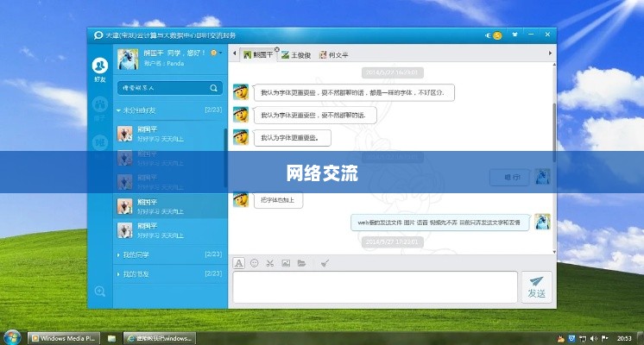Click sender avatar beside 把字体也加上
Viewport: 644px width, 345px height.
coord(241,199)
